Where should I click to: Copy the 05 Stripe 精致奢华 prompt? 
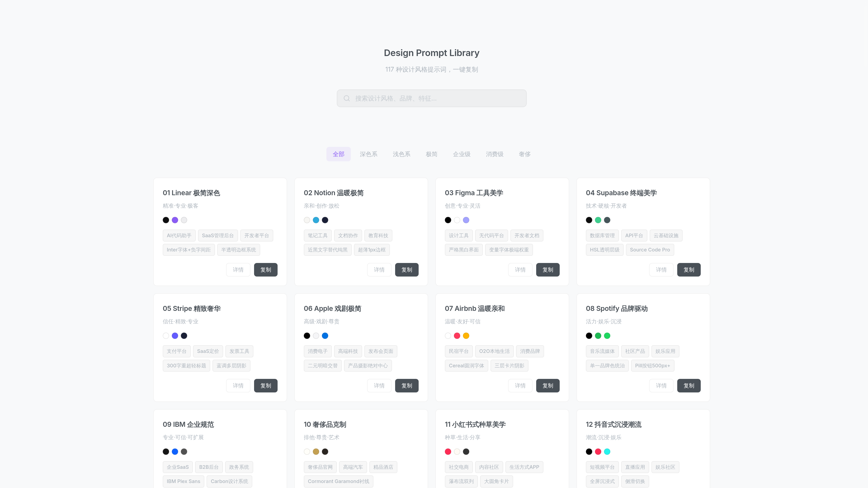pyautogui.click(x=266, y=386)
